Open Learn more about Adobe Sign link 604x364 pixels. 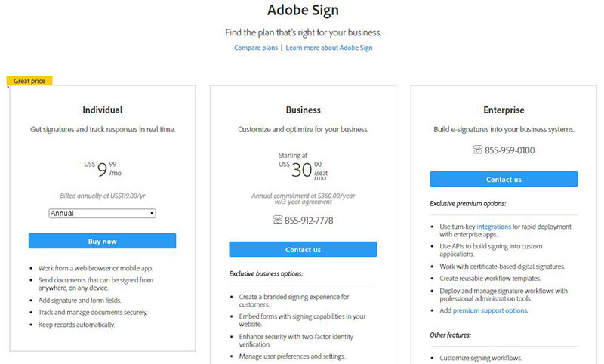coord(329,48)
